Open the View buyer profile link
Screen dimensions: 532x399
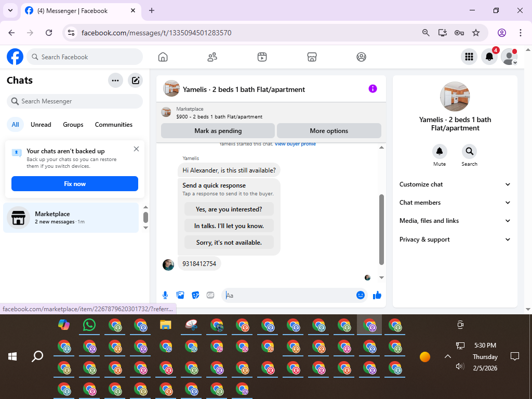(295, 144)
